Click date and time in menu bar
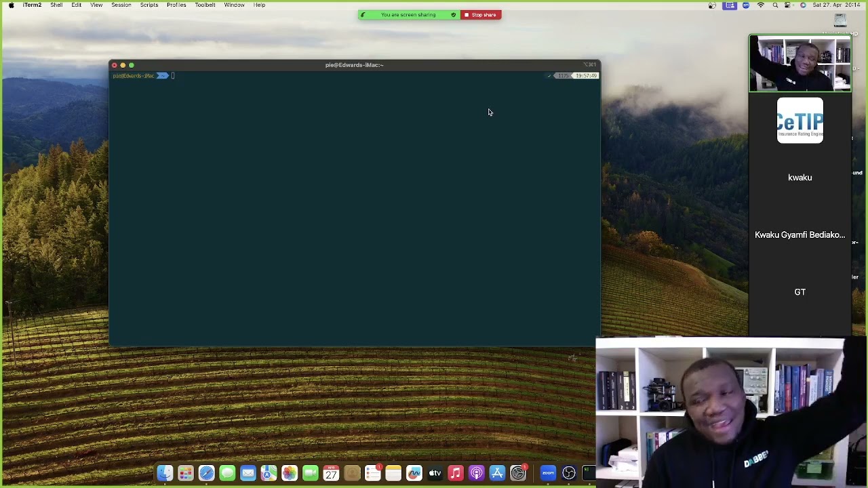The image size is (868, 488). [837, 5]
